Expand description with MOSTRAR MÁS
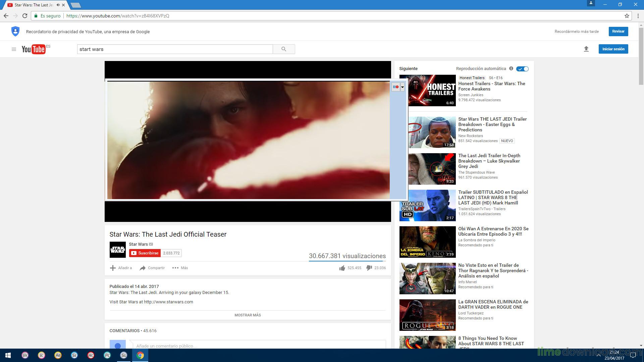644x362 pixels. pos(248,315)
